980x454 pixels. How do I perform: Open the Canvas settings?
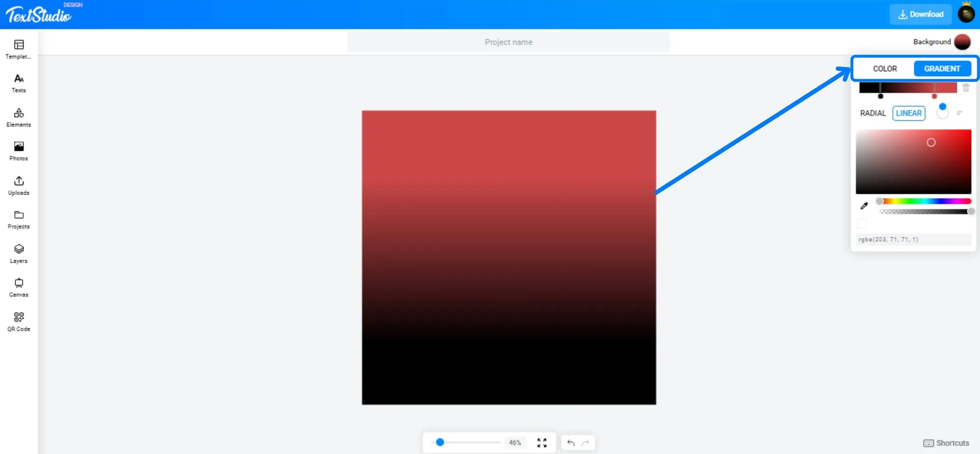[x=19, y=288]
